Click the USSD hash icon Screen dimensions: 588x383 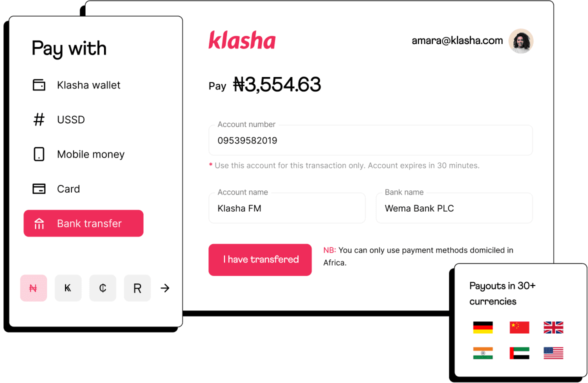click(x=39, y=119)
